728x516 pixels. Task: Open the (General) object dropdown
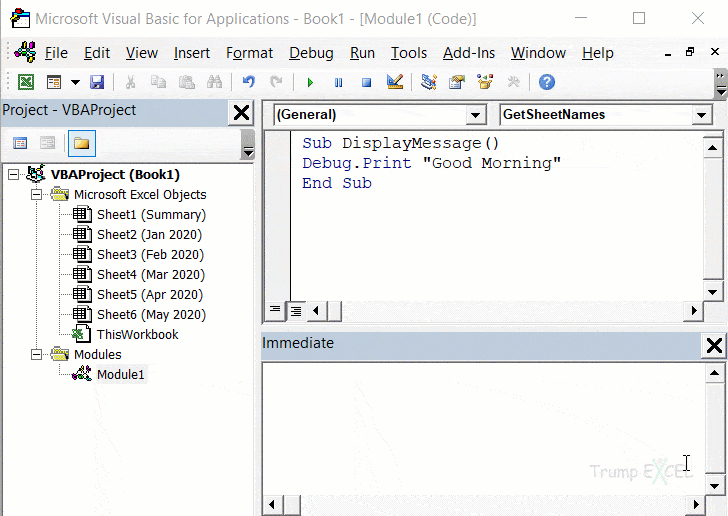pos(476,115)
